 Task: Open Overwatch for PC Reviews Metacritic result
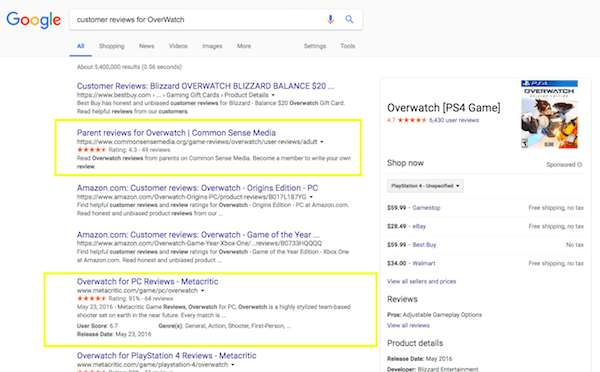tap(148, 281)
